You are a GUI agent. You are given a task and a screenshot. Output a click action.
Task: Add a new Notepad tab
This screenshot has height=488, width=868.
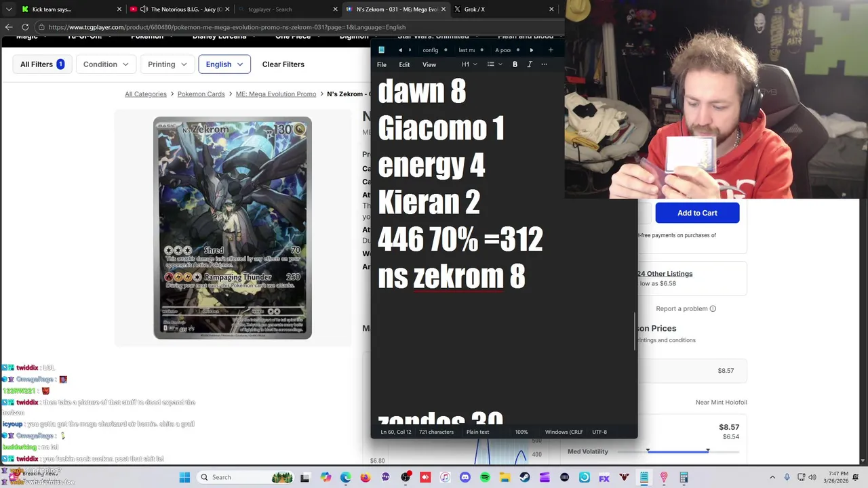coord(551,49)
